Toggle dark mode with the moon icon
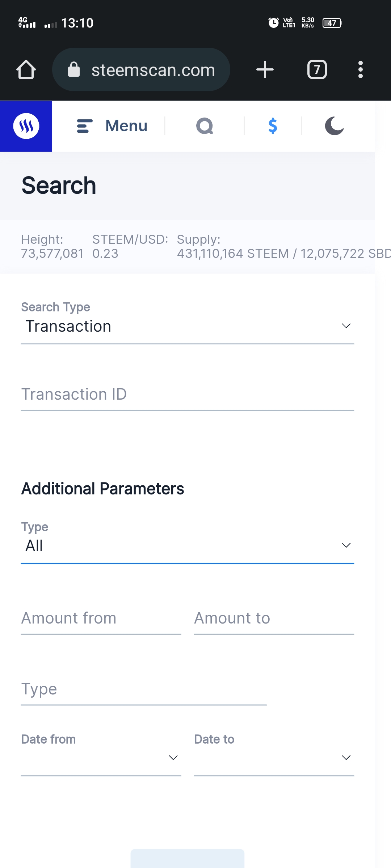391x868 pixels. (x=334, y=126)
